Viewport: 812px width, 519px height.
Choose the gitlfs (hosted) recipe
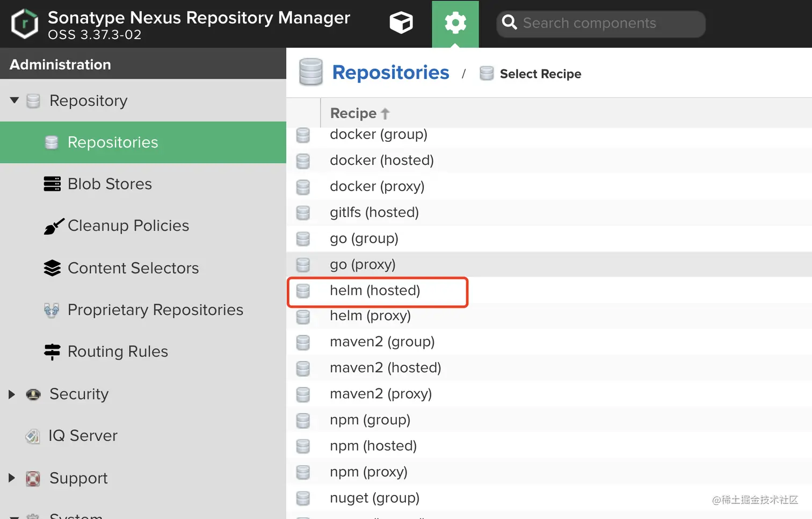pos(549,212)
